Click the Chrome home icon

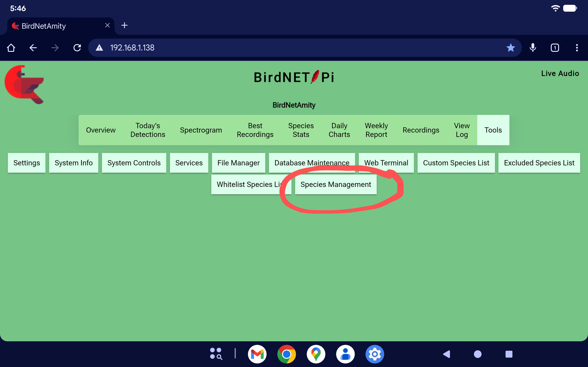pyautogui.click(x=11, y=47)
